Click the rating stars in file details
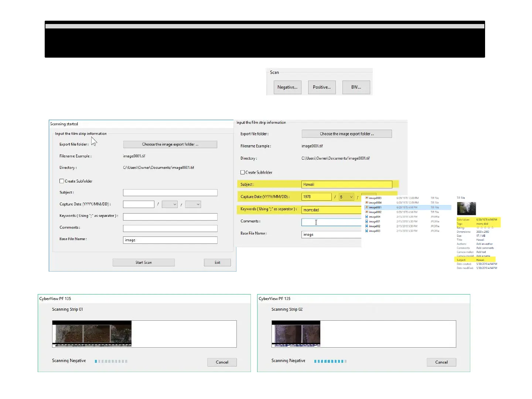This screenshot has height=399, width=532. 485,228
